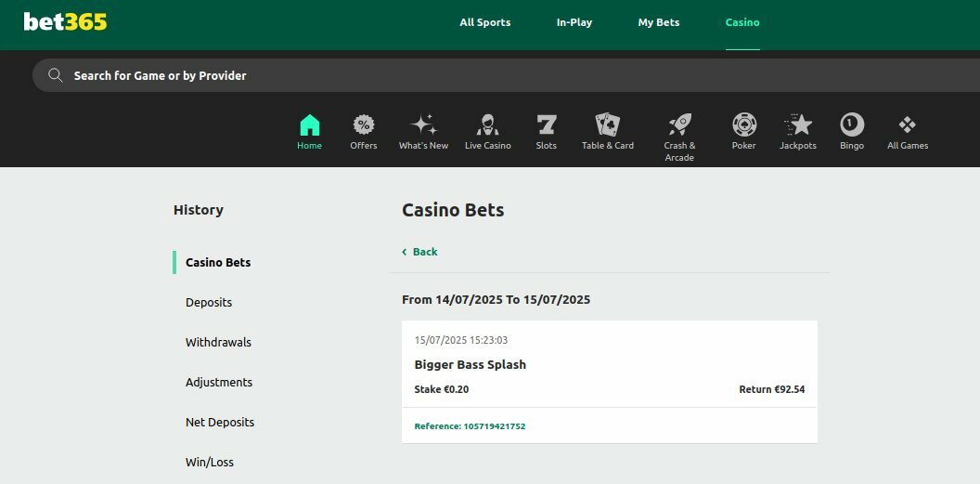Open the Offers percent badge icon
The image size is (980, 484).
click(x=364, y=125)
